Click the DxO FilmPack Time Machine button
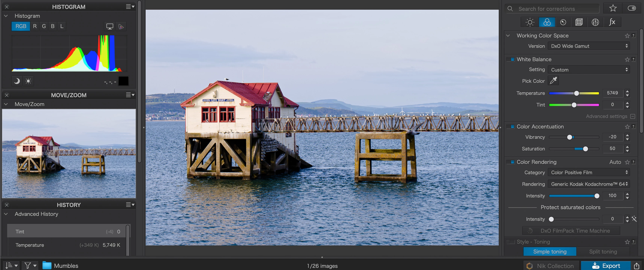Image resolution: width=644 pixels, height=270 pixels. (x=571, y=231)
